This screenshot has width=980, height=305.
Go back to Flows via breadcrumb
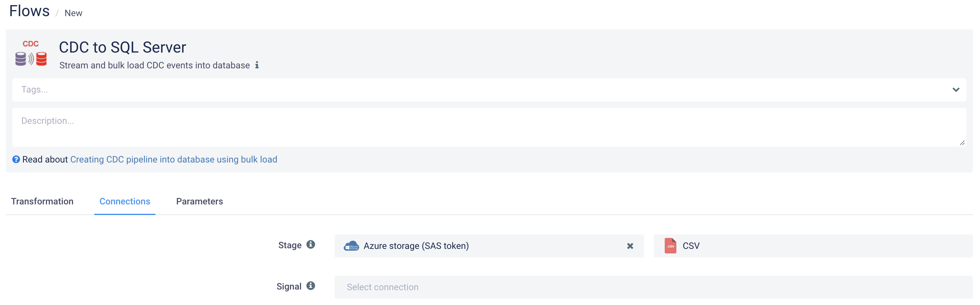tap(29, 11)
